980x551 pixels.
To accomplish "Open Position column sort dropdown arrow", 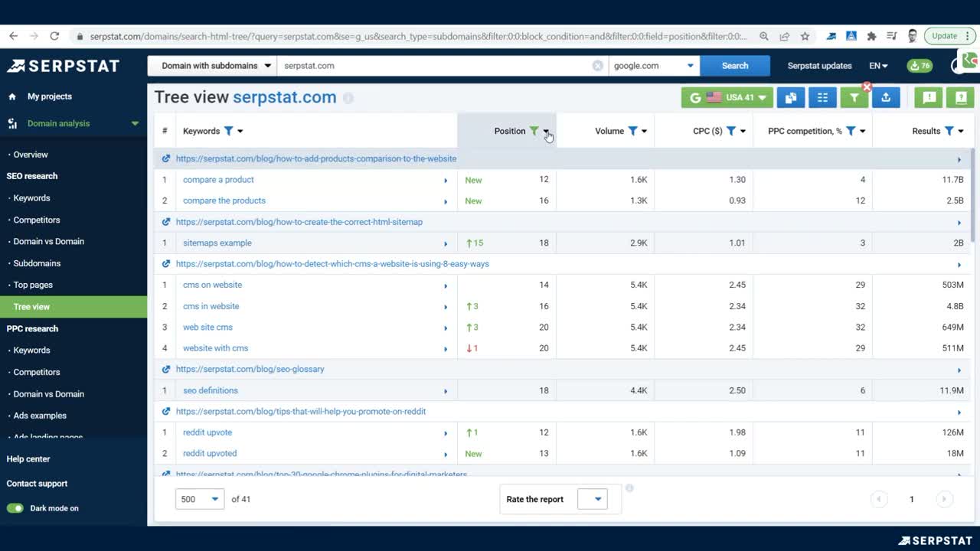I will click(x=547, y=131).
